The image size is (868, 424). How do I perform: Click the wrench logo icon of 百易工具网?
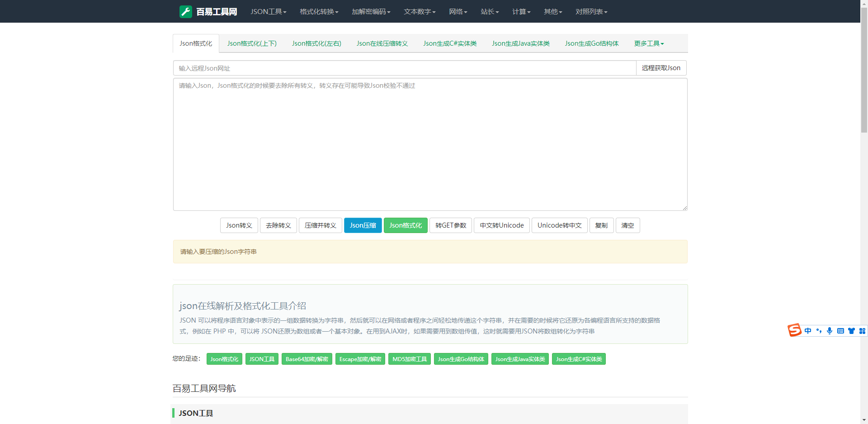185,12
